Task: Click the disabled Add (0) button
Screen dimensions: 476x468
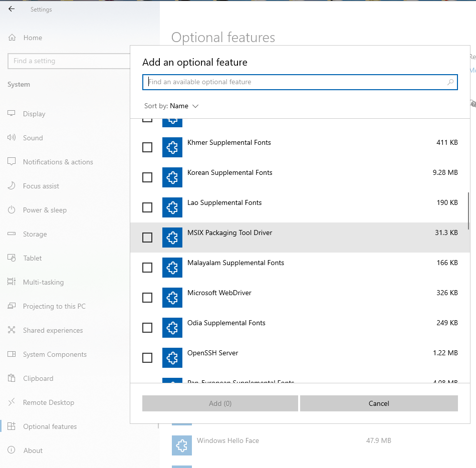Action: point(220,403)
